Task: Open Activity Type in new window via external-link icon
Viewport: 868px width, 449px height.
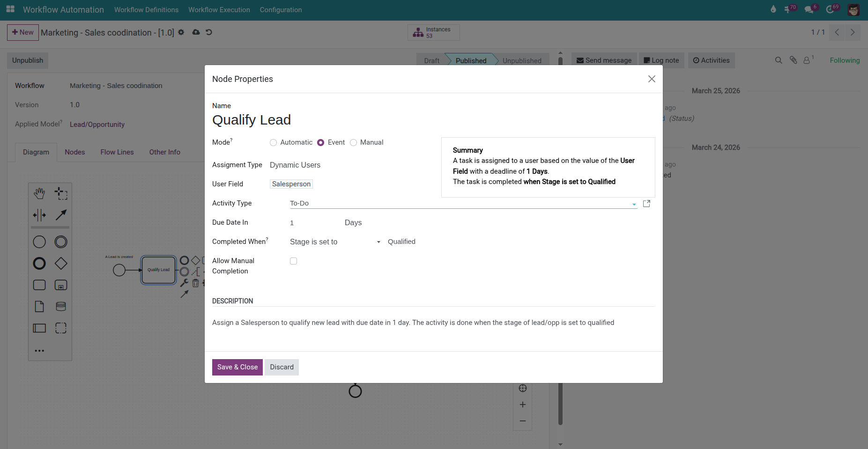Action: [x=647, y=203]
